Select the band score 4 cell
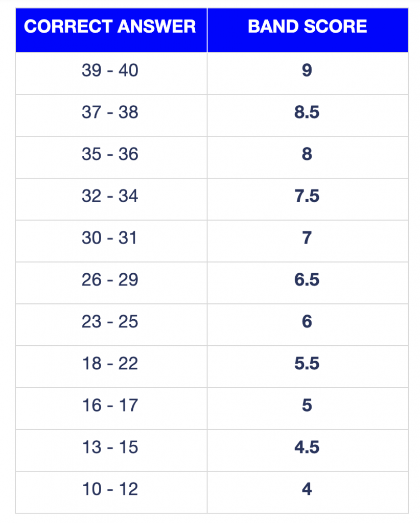The height and width of the screenshot is (523, 420). click(308, 492)
